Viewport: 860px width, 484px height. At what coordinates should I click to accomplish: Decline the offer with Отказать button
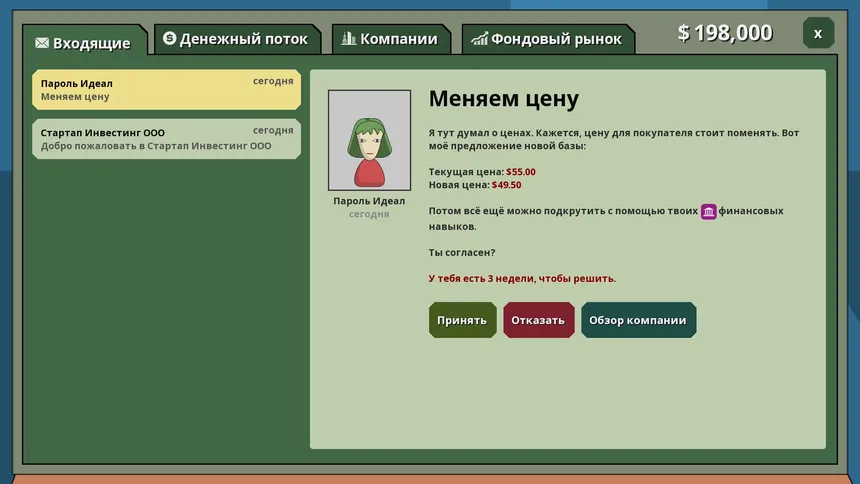[x=538, y=320]
